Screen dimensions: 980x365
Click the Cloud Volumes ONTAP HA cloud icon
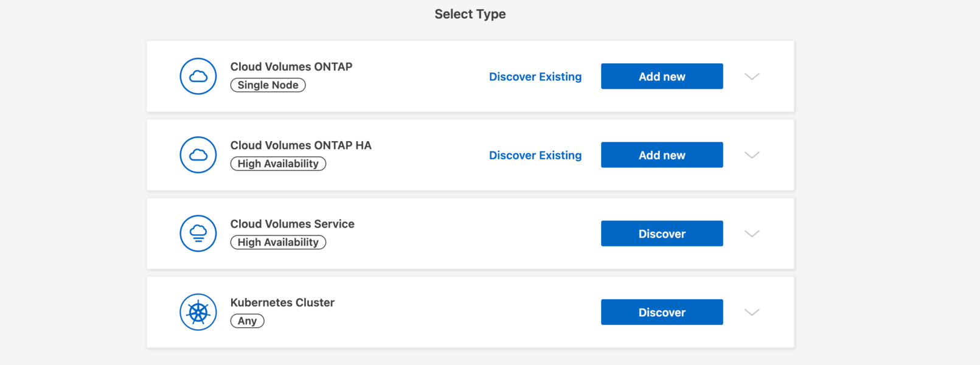(198, 155)
